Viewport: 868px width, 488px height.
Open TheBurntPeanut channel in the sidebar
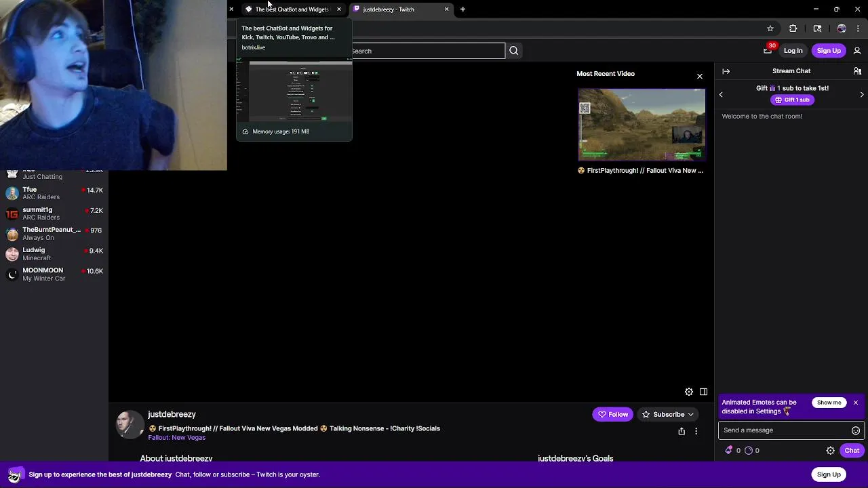54,234
